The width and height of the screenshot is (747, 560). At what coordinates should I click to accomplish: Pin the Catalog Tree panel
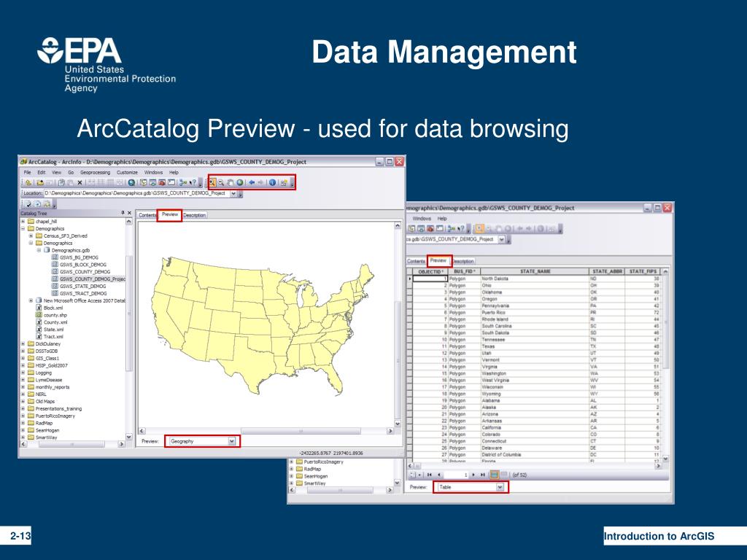[123, 213]
